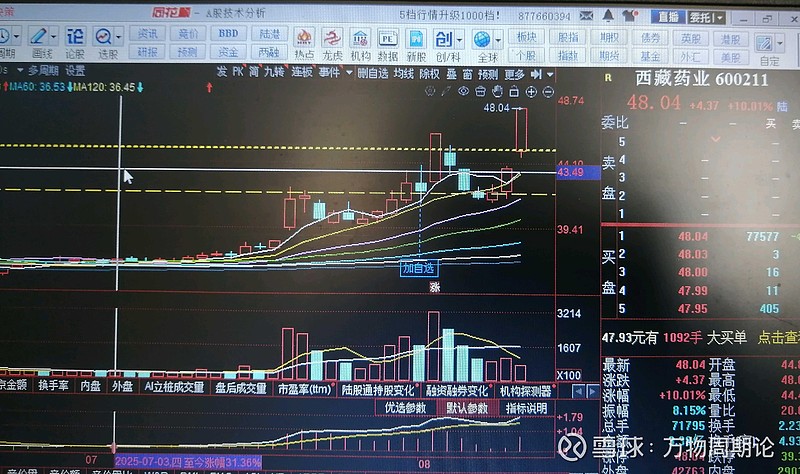Open the mail envelope messages icon

pyautogui.click(x=586, y=16)
